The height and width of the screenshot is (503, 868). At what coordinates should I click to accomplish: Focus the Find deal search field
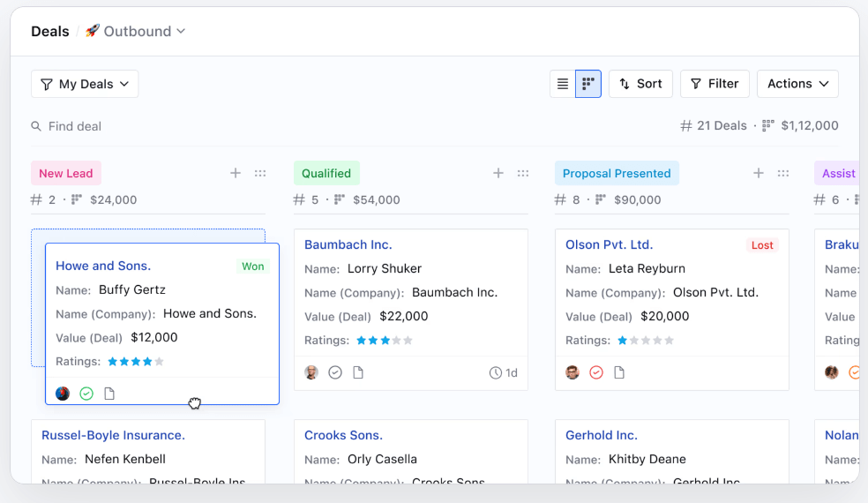coord(75,126)
